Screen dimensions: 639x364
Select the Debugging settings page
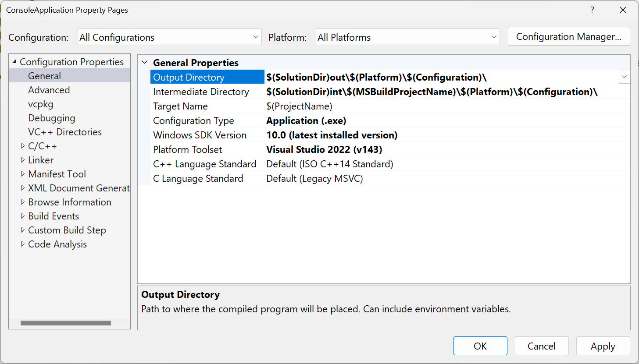click(x=51, y=118)
